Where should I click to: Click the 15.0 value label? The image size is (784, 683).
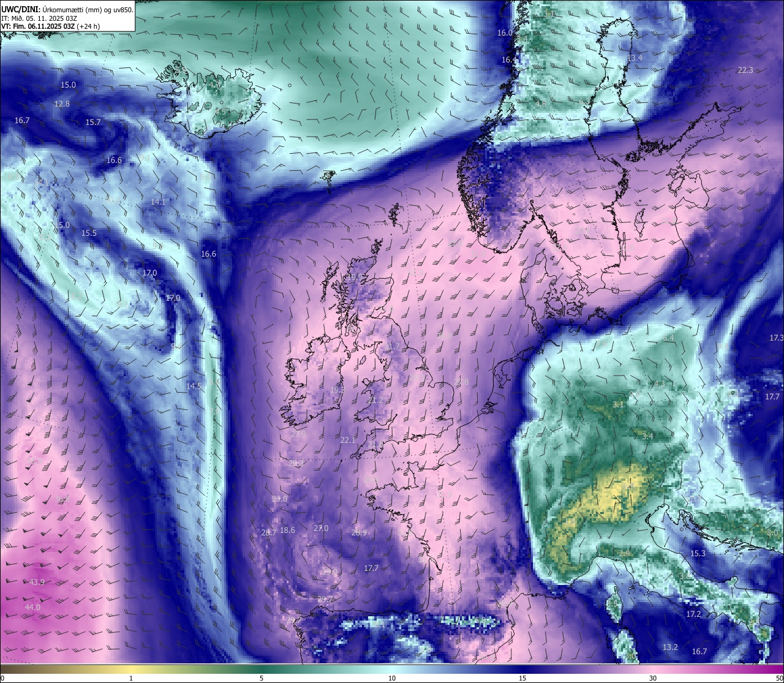coord(68,85)
